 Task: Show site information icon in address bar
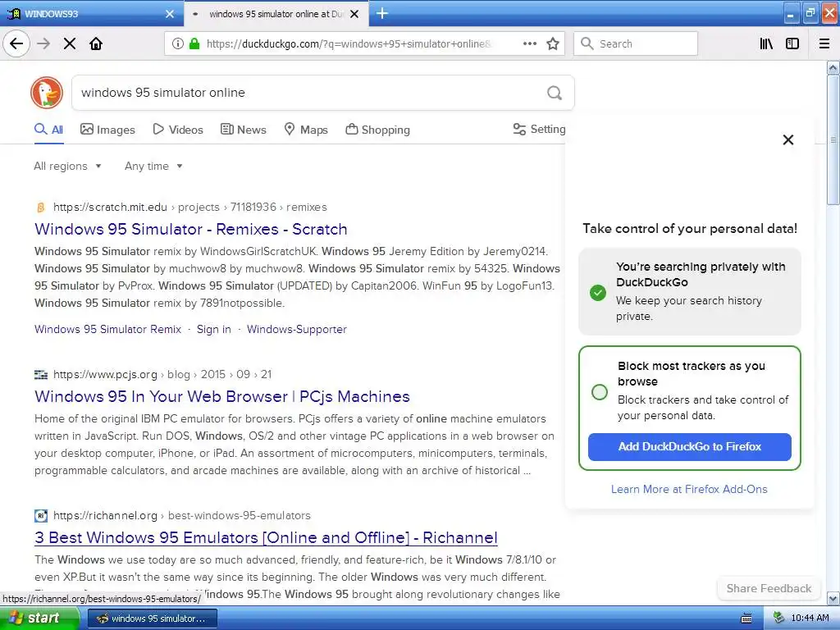[178, 43]
